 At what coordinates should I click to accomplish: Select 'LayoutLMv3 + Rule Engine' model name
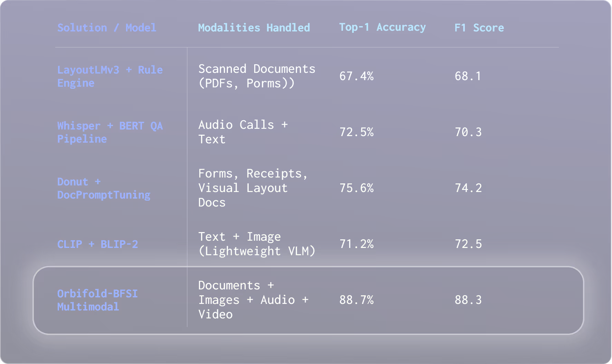click(x=110, y=76)
